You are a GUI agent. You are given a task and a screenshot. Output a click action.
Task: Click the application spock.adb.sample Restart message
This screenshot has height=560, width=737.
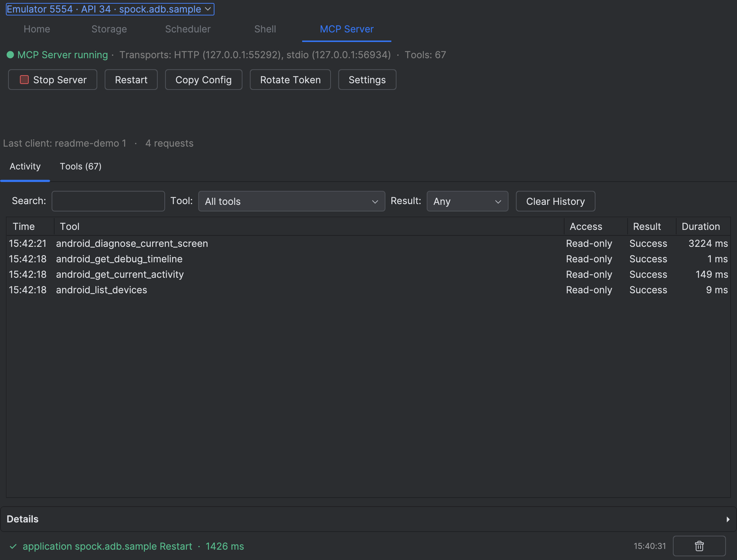point(107,546)
